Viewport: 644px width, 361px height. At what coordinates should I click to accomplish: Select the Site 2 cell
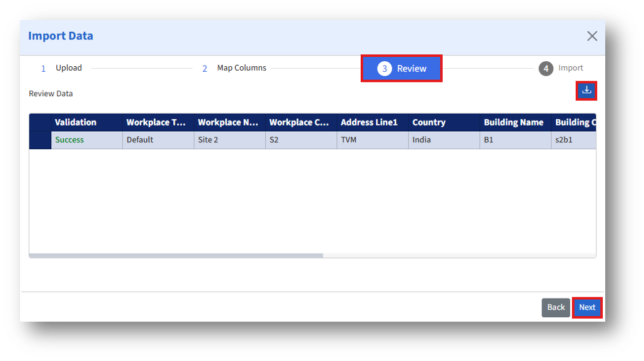coord(229,140)
